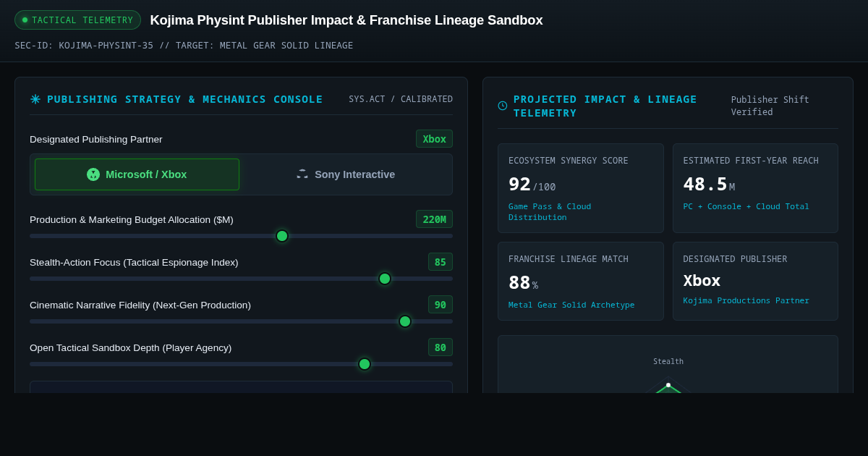868x456 pixels.
Task: Click the snowflake icon beside Publishing Strategy heading
Action: pos(35,99)
